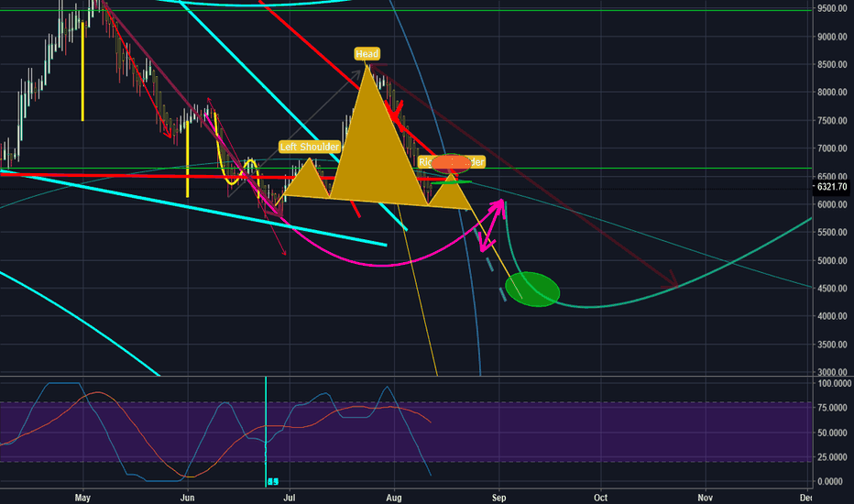Image resolution: width=854 pixels, height=504 pixels.
Task: Click the Nov date label
Action: 706,498
